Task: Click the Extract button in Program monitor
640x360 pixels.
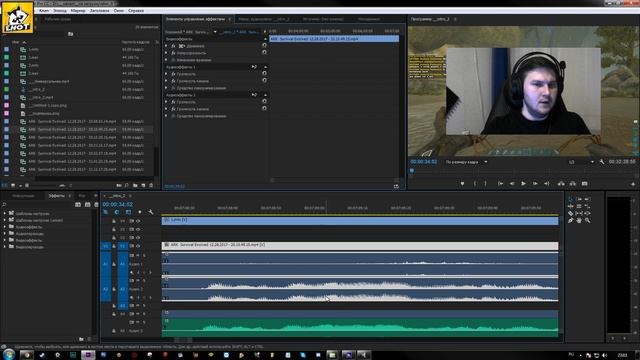Action: [573, 184]
